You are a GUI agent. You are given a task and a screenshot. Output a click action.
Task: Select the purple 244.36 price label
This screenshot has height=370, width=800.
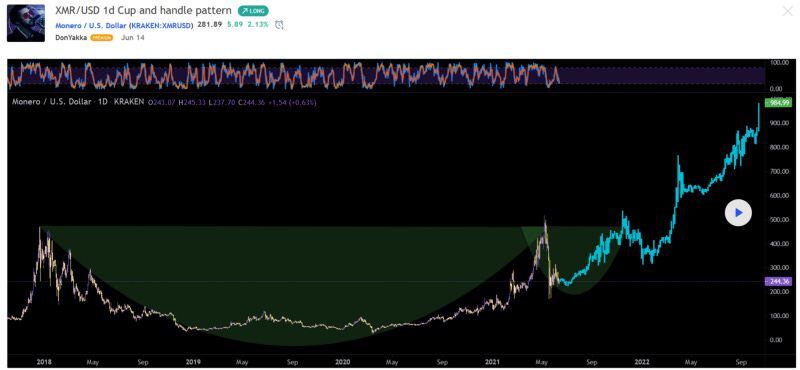[777, 282]
